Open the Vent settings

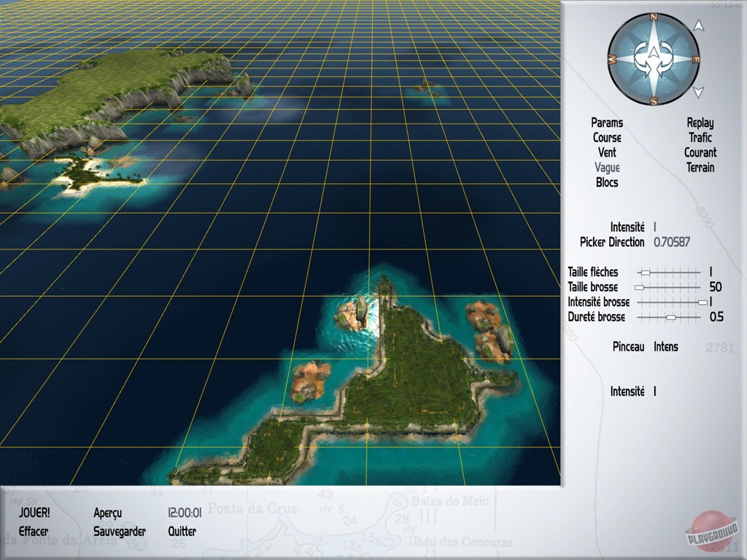608,152
